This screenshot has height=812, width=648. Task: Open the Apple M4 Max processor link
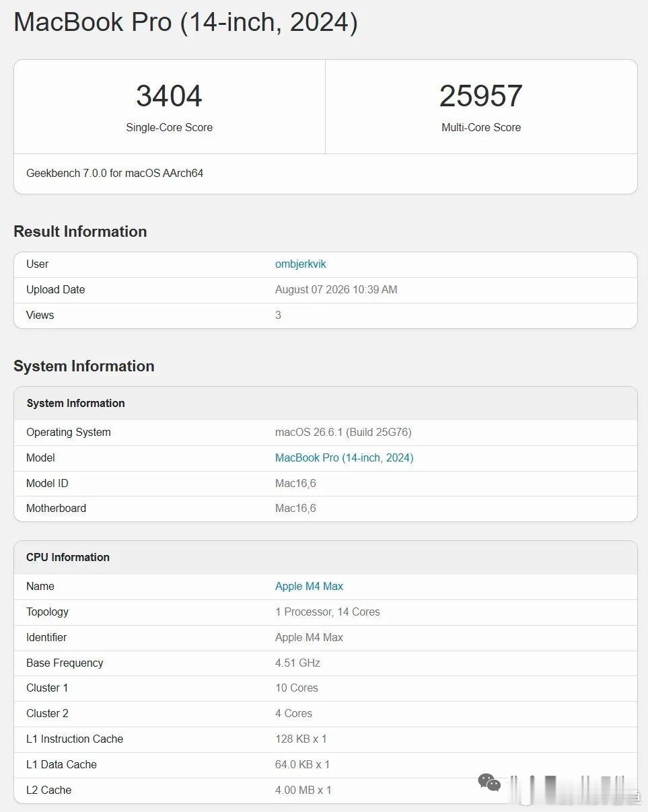[x=309, y=586]
